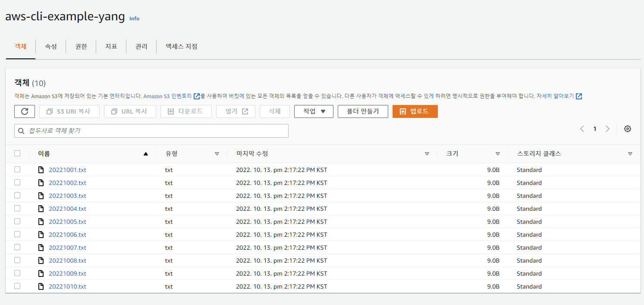644x305 pixels.
Task: Click the file icon beside 20221006.txt
Action: (x=41, y=235)
